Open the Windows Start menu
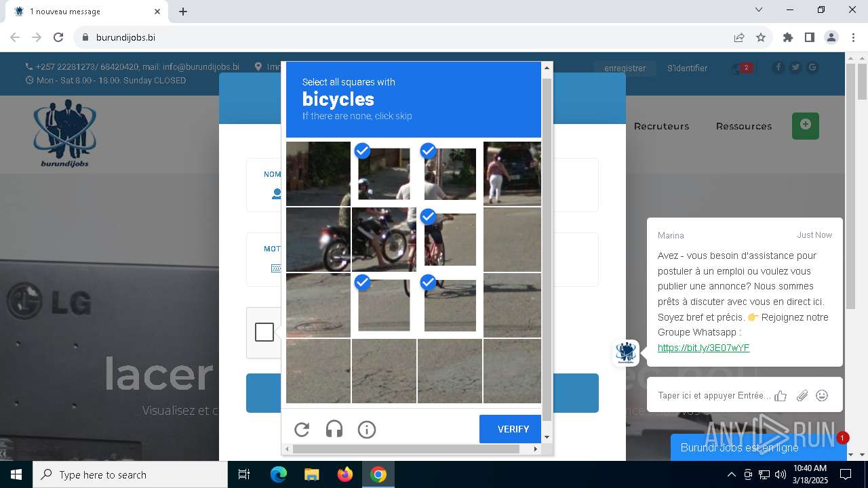Screen dimensions: 868x488 point(16,474)
